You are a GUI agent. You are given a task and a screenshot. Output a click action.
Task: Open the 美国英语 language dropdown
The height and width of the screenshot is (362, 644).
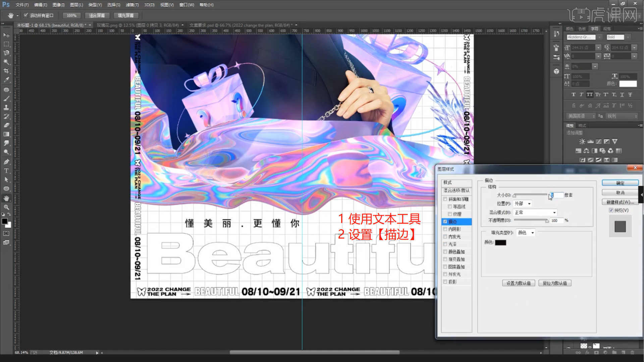pos(581,116)
